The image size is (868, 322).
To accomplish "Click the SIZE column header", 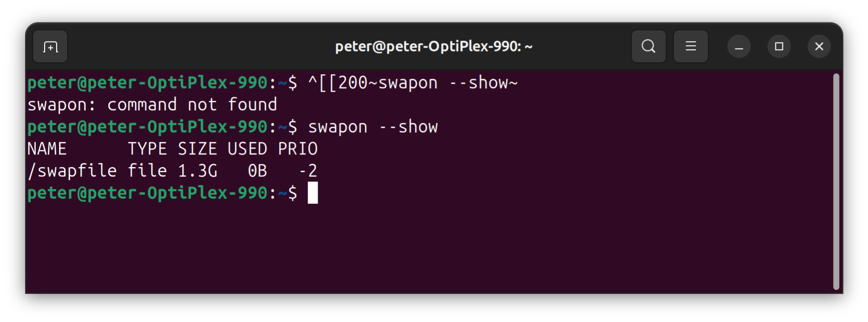I will [197, 149].
